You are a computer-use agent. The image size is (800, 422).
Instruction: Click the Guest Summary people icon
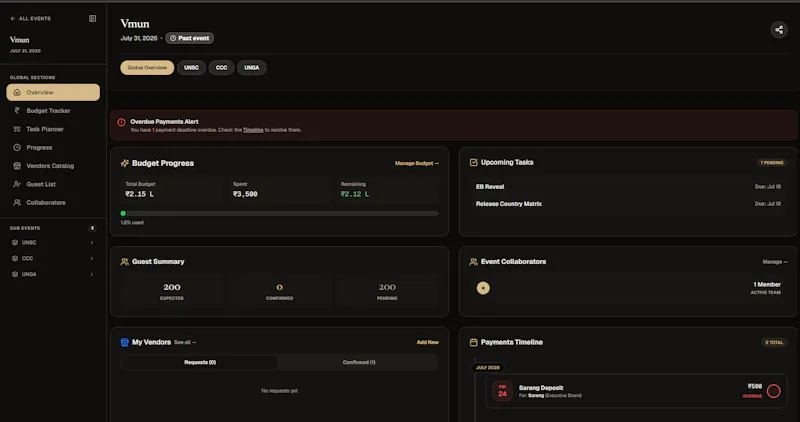pos(124,261)
